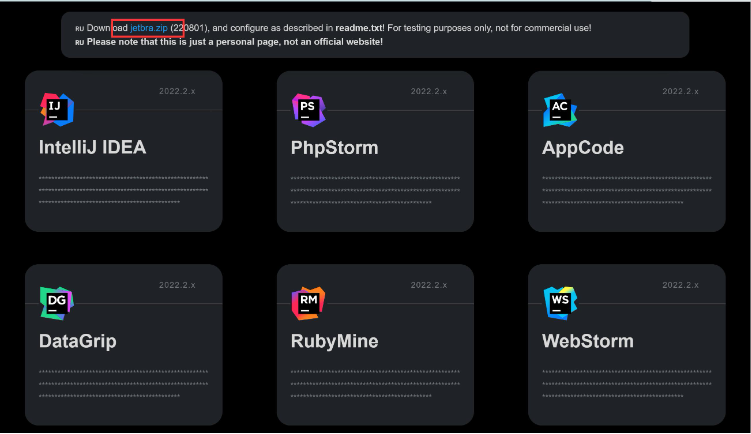Click the WebStorm WS logo icon
This screenshot has width=751, height=434.
click(x=560, y=304)
